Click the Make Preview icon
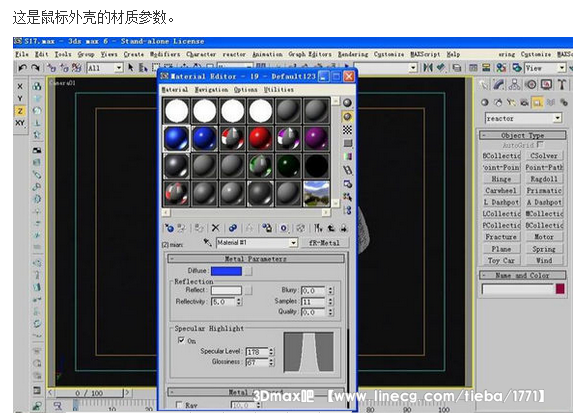The height and width of the screenshot is (413, 574). click(x=347, y=170)
